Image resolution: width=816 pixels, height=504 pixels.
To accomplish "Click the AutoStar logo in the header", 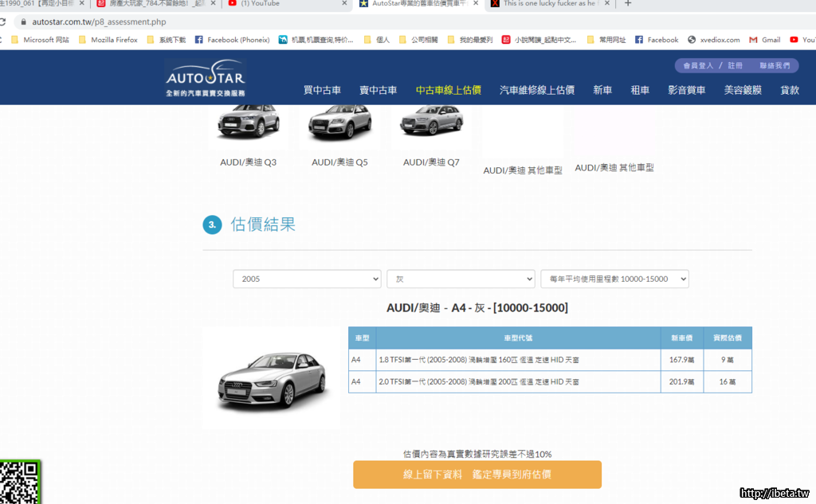I will [x=206, y=78].
